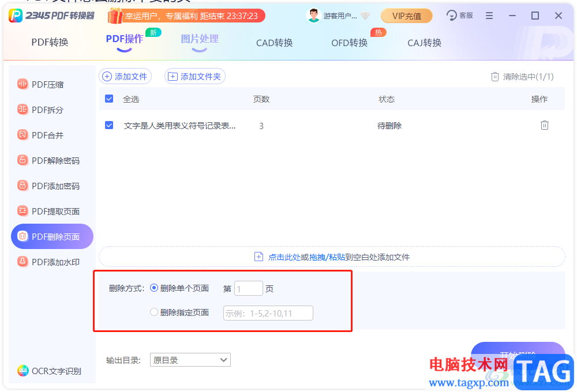Open the guest user avatar
Image resolution: width=577 pixels, height=392 pixels.
click(x=313, y=16)
